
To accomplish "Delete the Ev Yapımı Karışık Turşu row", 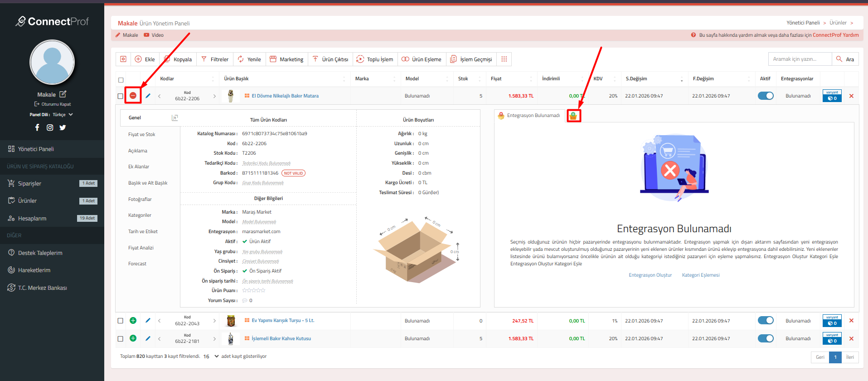I will click(851, 321).
